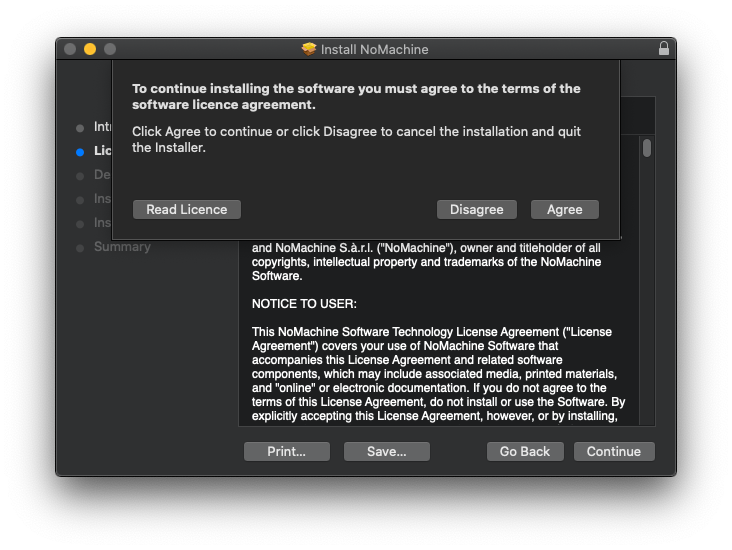Click the Save... button
Screen dimensions: 732x550
pos(387,451)
